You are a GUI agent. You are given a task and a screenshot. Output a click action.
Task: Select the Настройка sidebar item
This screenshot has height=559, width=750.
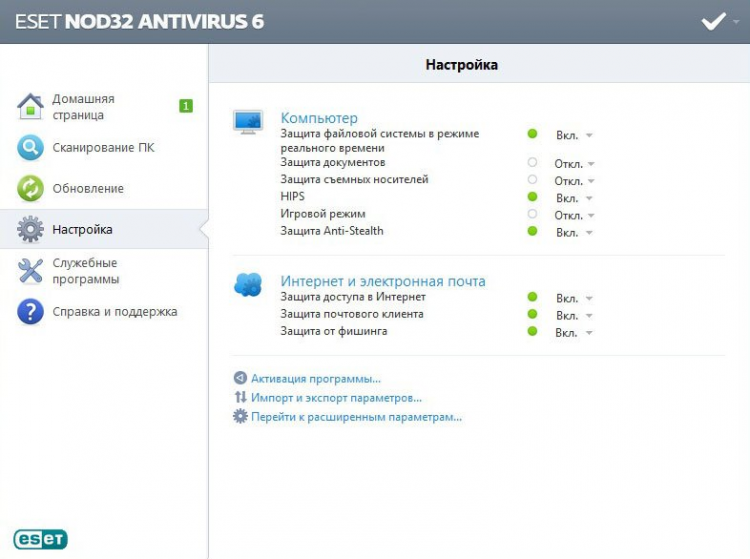point(104,229)
